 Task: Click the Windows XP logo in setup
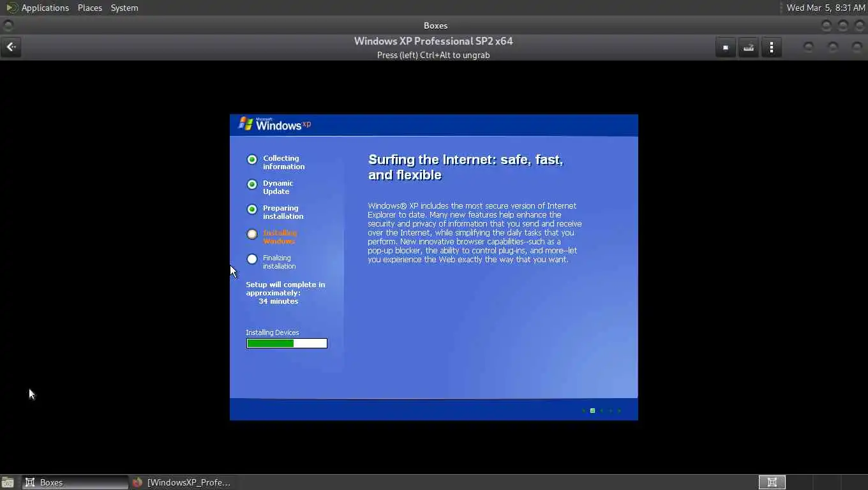pos(274,124)
